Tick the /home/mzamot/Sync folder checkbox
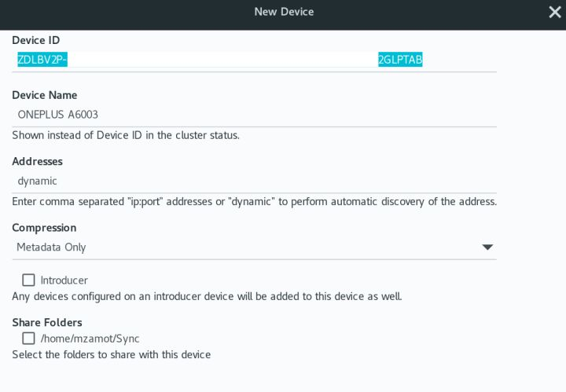The width and height of the screenshot is (566, 392). pos(29,339)
